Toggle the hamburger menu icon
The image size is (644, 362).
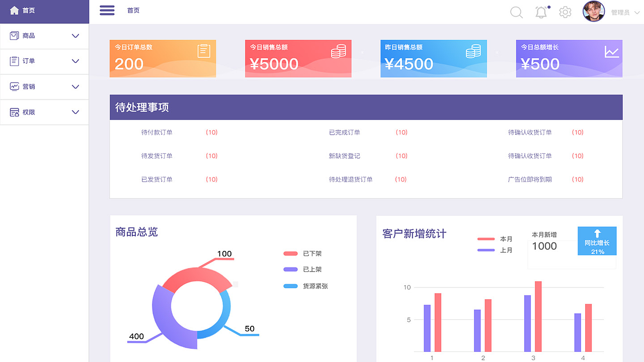tap(107, 10)
